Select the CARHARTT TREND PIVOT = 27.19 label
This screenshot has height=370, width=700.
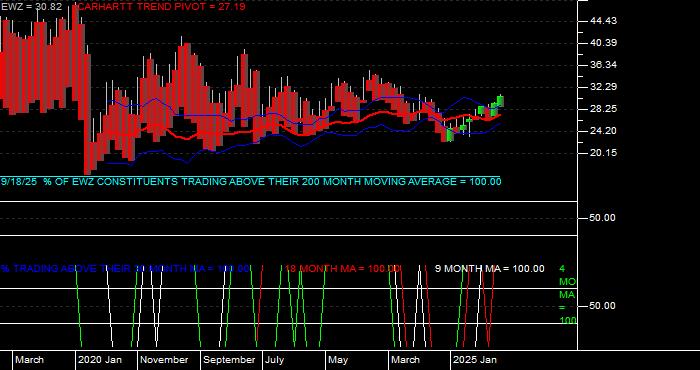(161, 7)
